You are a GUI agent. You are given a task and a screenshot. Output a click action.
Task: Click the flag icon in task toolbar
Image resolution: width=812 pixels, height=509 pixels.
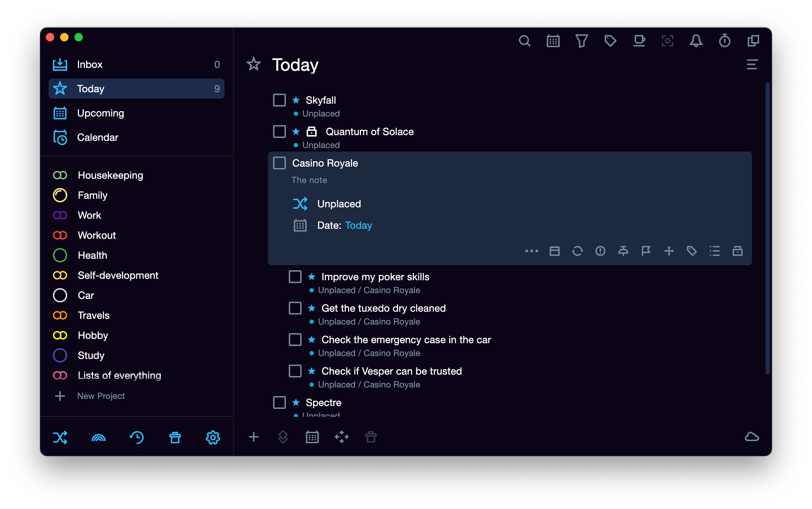coord(646,251)
